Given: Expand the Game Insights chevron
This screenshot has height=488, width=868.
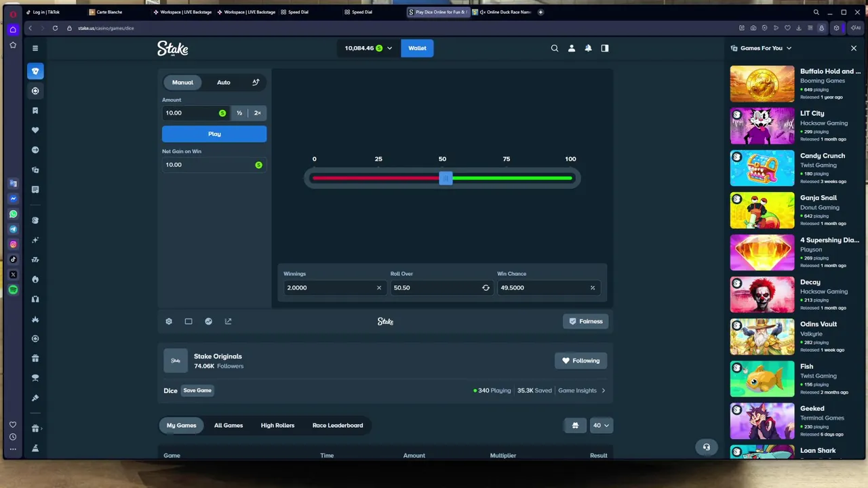Looking at the screenshot, I should 604,390.
